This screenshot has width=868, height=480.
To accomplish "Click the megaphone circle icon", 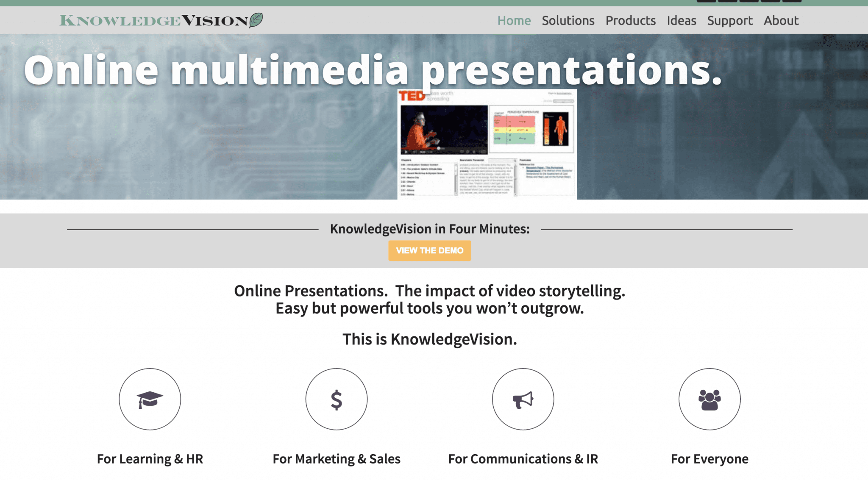I will (523, 399).
